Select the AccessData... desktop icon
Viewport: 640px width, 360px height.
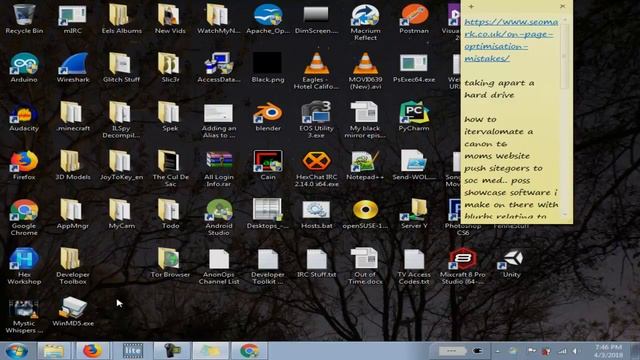coord(219,67)
